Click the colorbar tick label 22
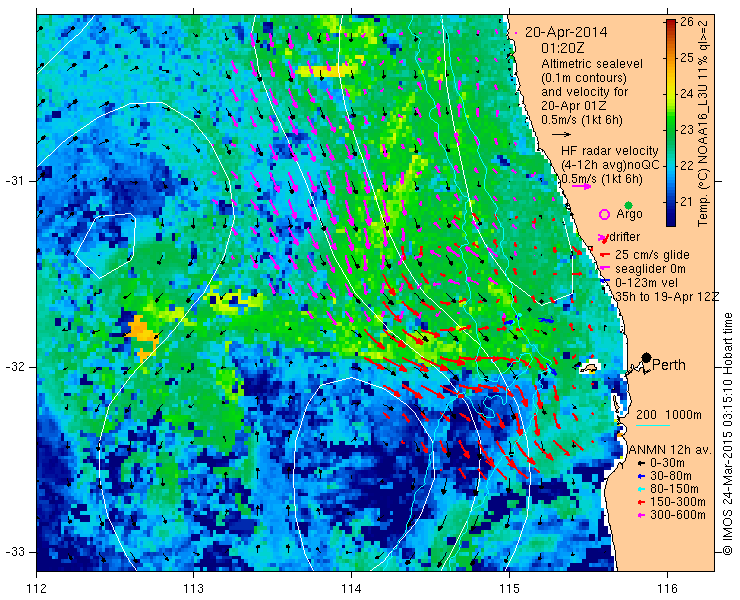Viewport: 740px width, 600px height. [686, 166]
